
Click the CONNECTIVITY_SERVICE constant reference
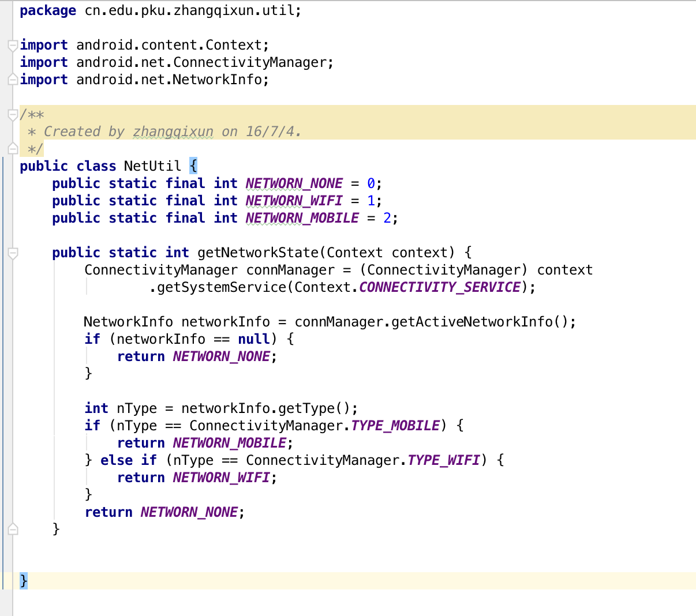pos(440,287)
